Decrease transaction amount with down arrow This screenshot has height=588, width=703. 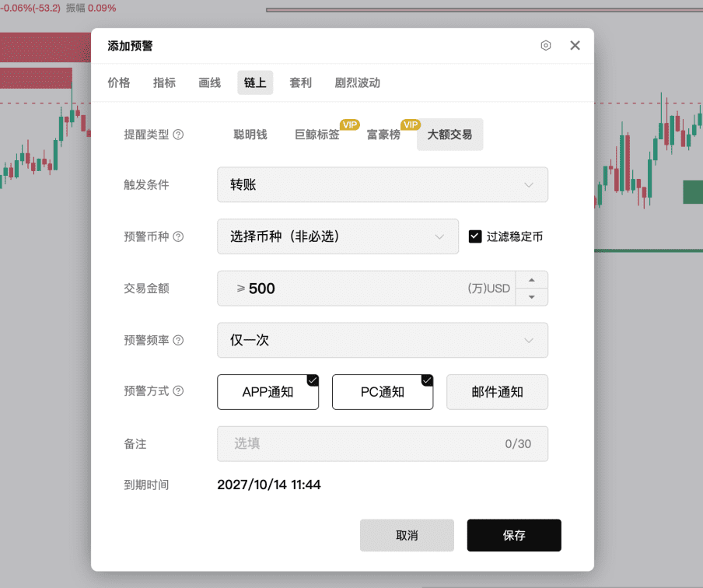point(532,297)
